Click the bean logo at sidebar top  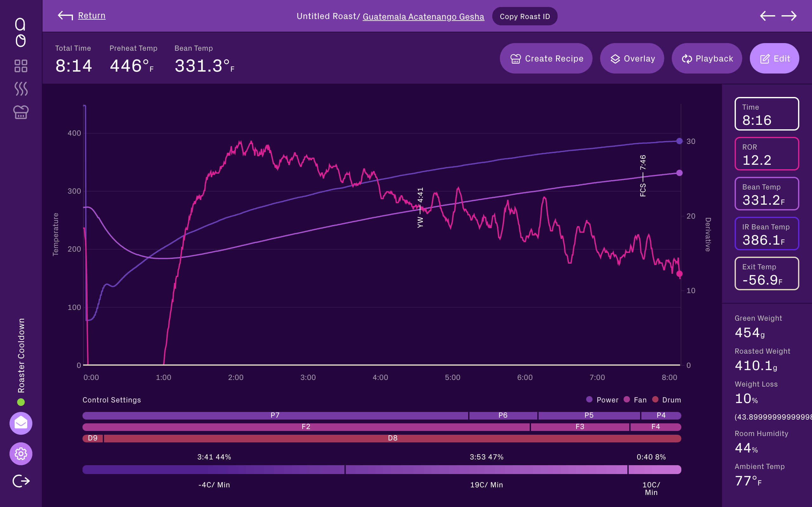tap(21, 33)
